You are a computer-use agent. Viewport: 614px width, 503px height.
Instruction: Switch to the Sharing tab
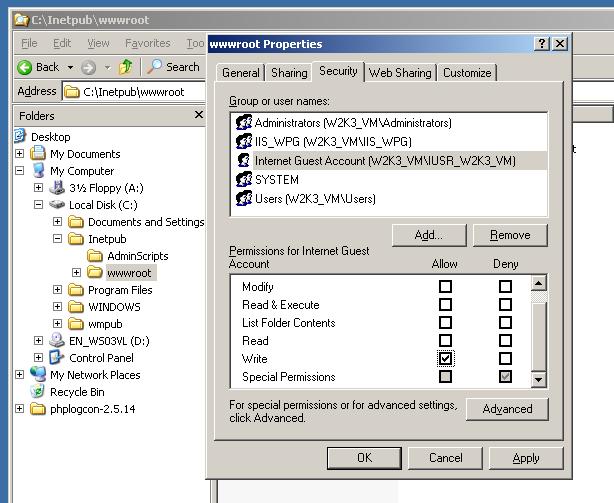click(289, 73)
